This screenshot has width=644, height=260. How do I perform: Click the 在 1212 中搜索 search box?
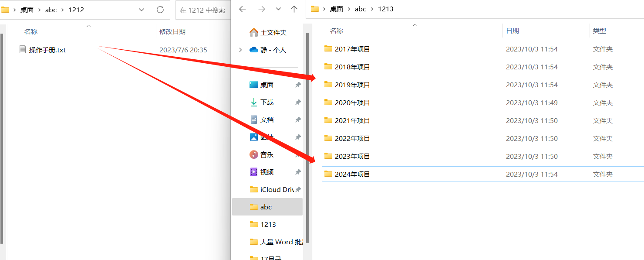pos(203,9)
